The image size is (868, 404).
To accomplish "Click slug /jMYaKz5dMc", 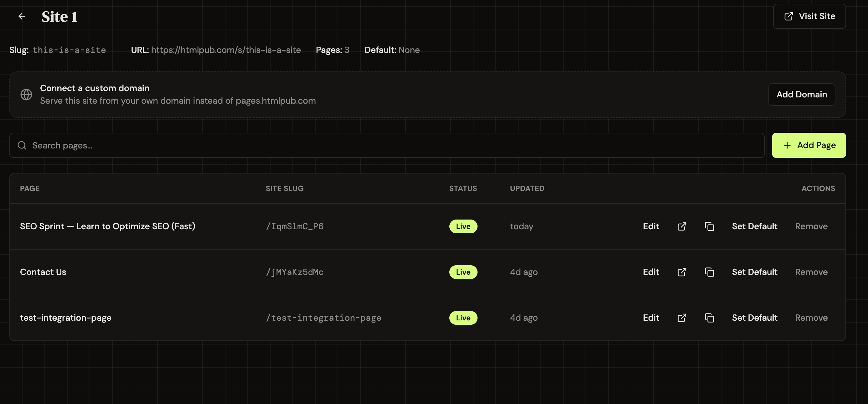I will [294, 272].
